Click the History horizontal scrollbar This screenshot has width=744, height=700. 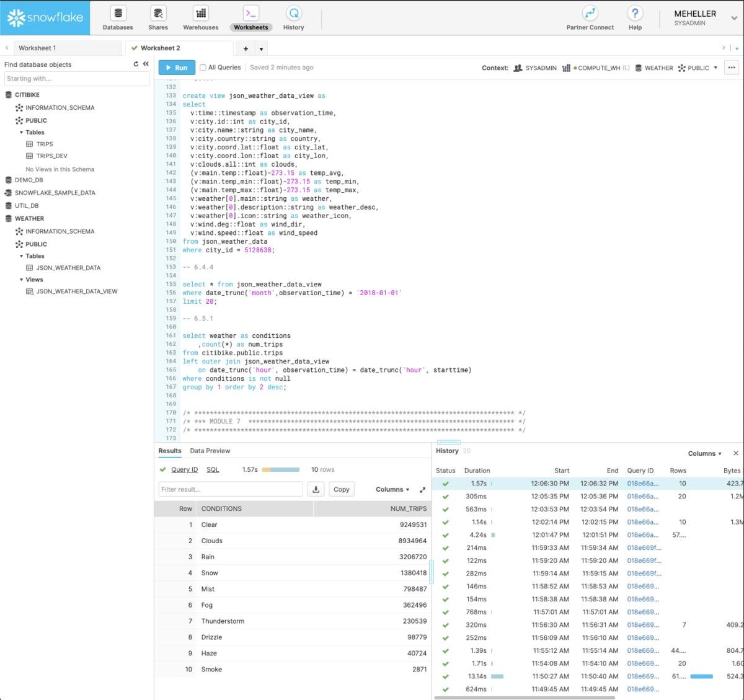(x=525, y=698)
